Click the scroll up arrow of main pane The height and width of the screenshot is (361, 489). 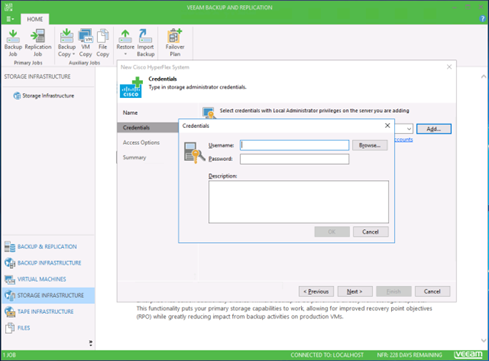coord(483,77)
